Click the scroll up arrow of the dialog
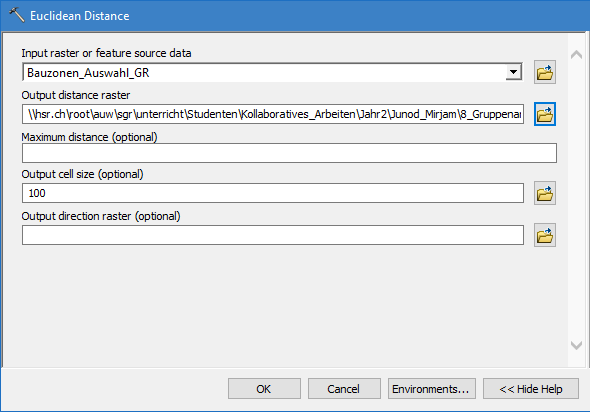Image resolution: width=590 pixels, height=412 pixels. tap(576, 55)
